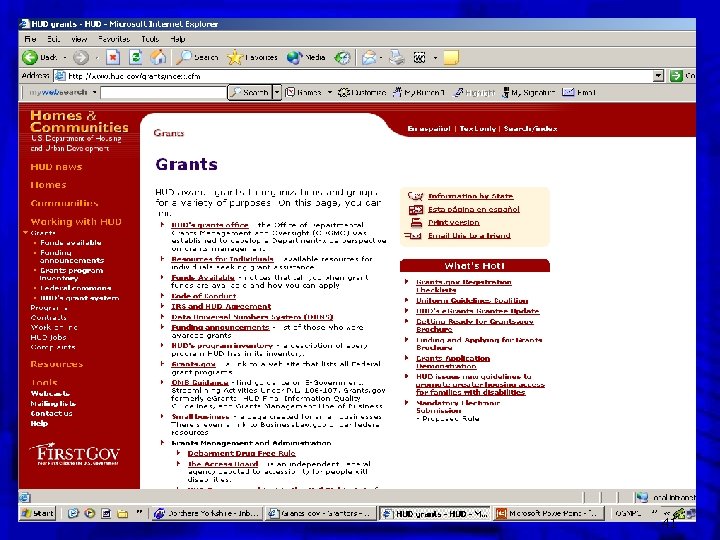The image size is (720, 540).
Task: Open HUD's grants office link
Action: click(210, 225)
